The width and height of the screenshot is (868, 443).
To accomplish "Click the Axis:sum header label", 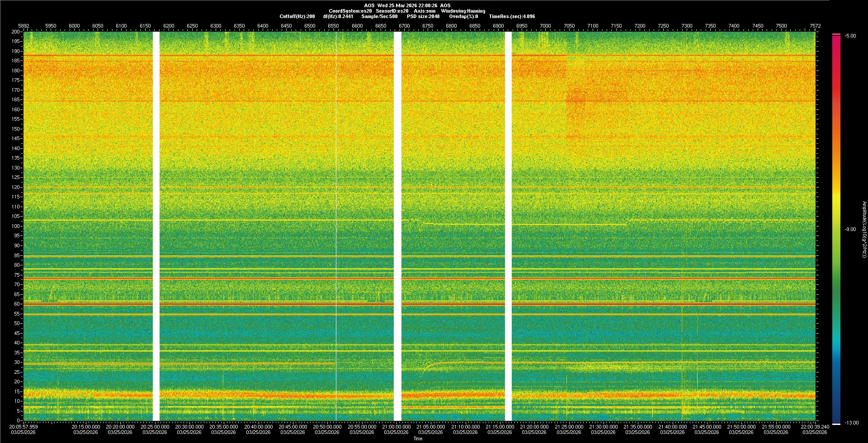I will click(425, 11).
